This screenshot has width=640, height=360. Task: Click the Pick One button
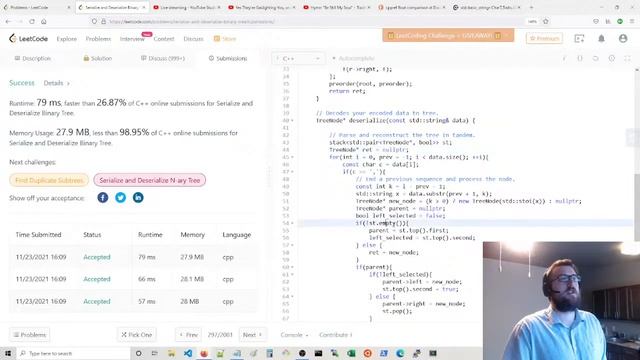click(137, 335)
